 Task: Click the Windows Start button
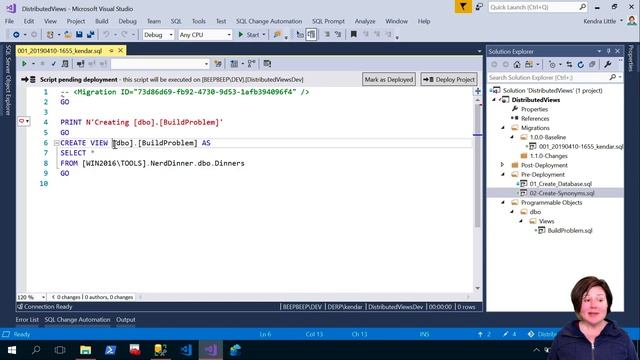(12, 350)
